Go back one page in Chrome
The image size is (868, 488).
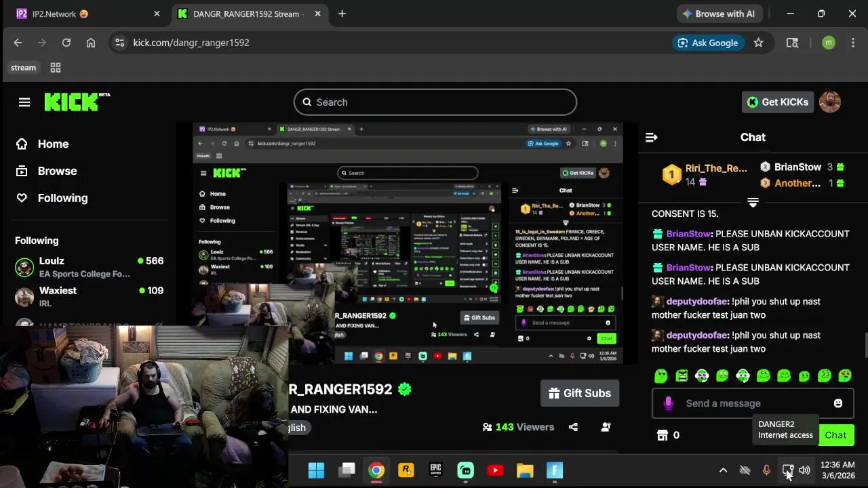point(18,43)
